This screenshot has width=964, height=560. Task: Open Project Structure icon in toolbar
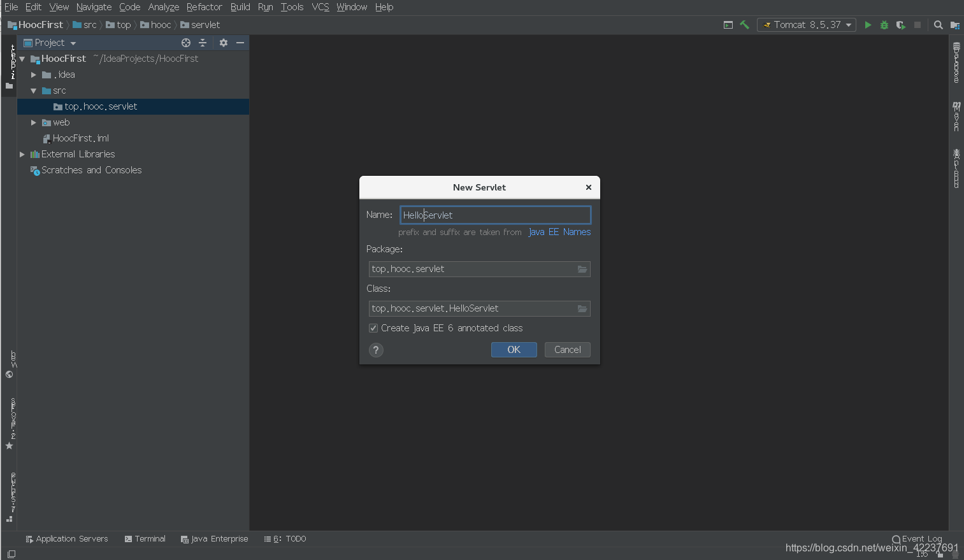pos(954,25)
